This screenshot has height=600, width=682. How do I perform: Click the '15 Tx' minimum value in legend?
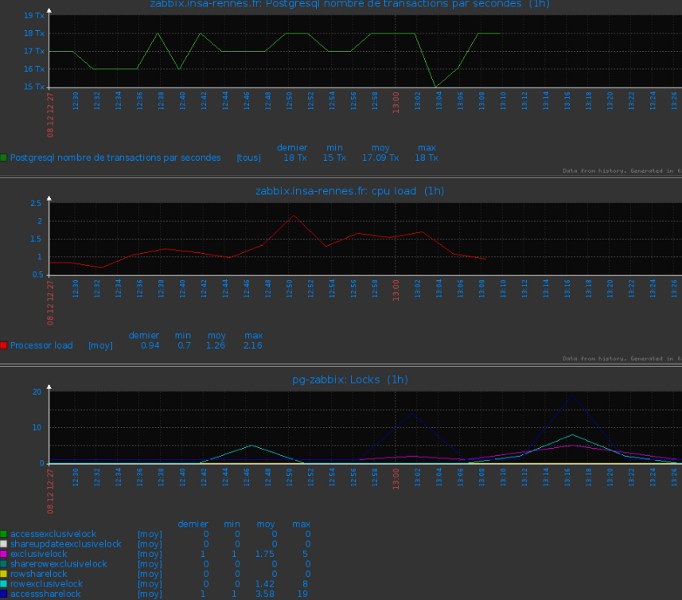coord(334,158)
